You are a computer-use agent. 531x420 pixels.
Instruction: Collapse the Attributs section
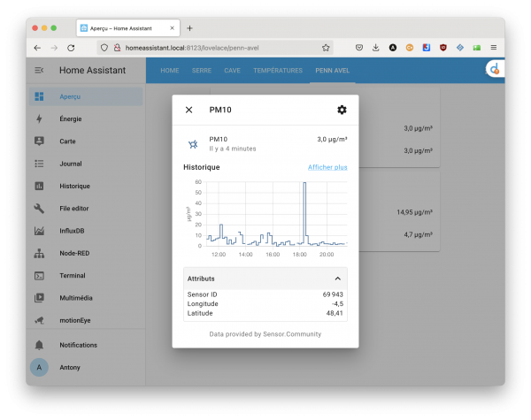point(337,278)
